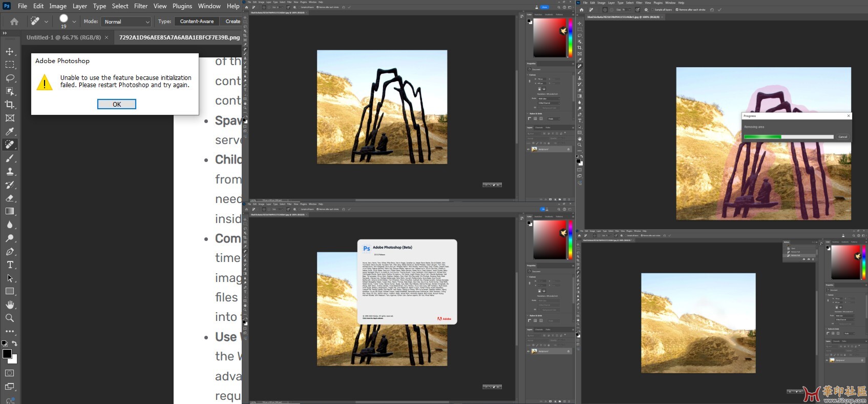This screenshot has width=868, height=404.
Task: Select the Frame tool in left window
Action: click(10, 118)
